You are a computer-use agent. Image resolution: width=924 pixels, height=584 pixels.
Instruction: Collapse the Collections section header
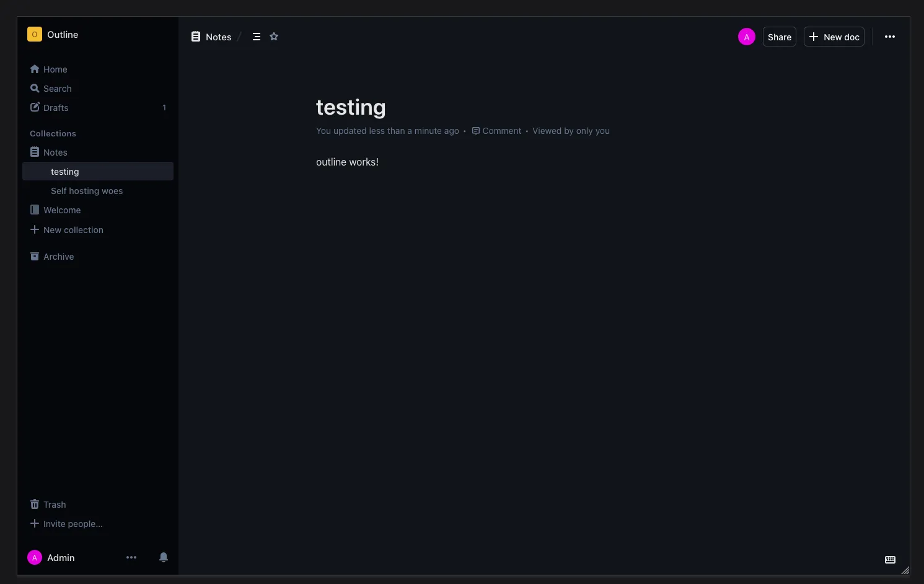53,133
